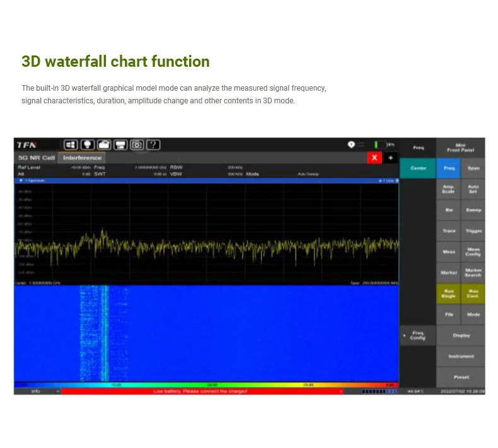The height and width of the screenshot is (448, 498).
Task: Click the temperature reading in status bar
Action: (415, 391)
